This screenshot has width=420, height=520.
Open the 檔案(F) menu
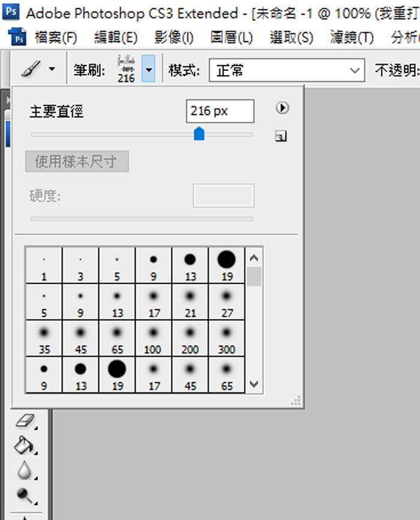(x=56, y=37)
